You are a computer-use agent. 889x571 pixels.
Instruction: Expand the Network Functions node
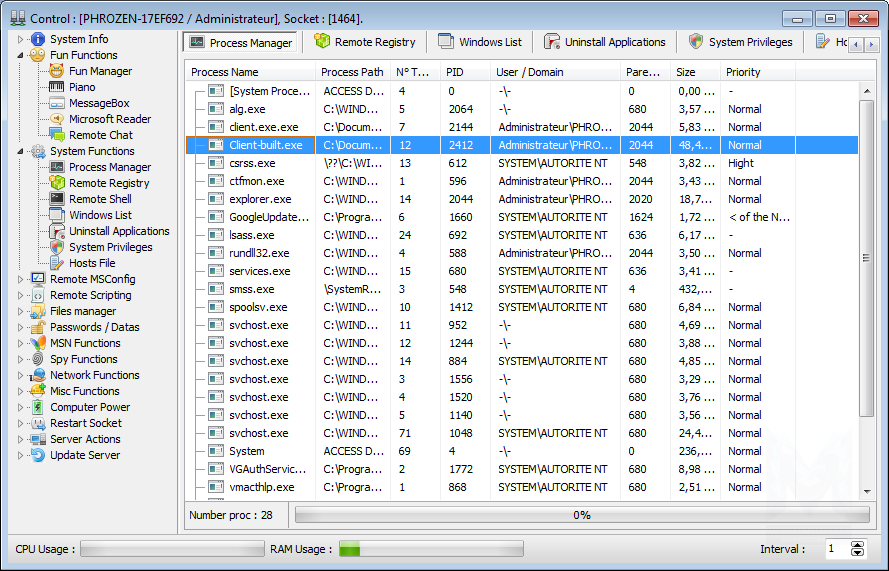coord(19,375)
